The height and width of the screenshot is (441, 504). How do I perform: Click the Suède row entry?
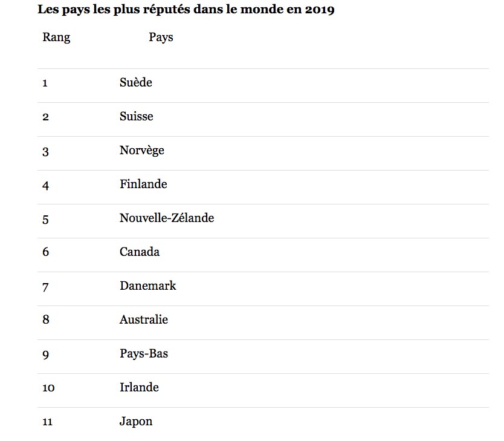135,82
